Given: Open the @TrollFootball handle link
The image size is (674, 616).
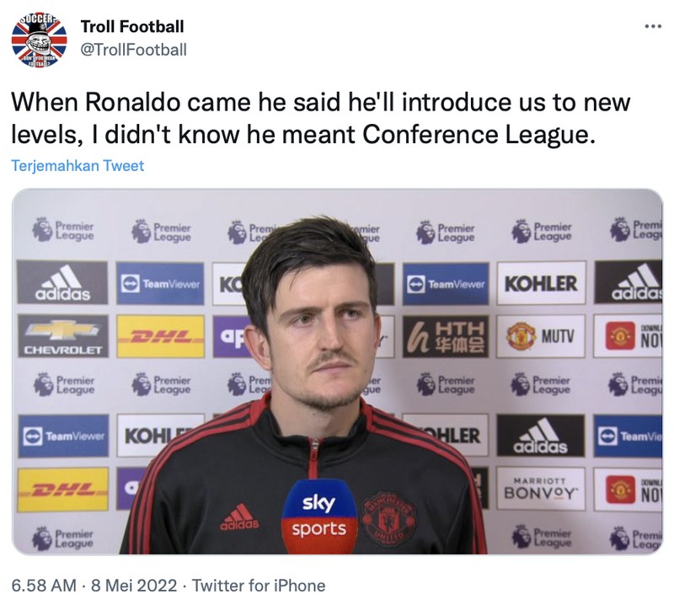Looking at the screenshot, I should (x=134, y=50).
